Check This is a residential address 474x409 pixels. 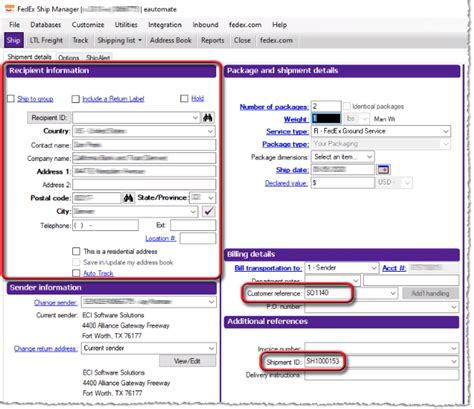click(76, 251)
